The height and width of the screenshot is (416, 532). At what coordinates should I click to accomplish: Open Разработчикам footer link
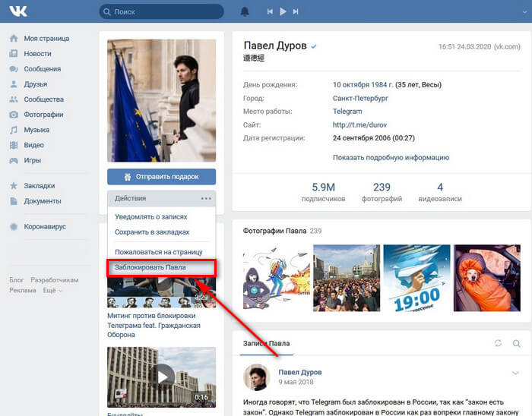tap(55, 280)
